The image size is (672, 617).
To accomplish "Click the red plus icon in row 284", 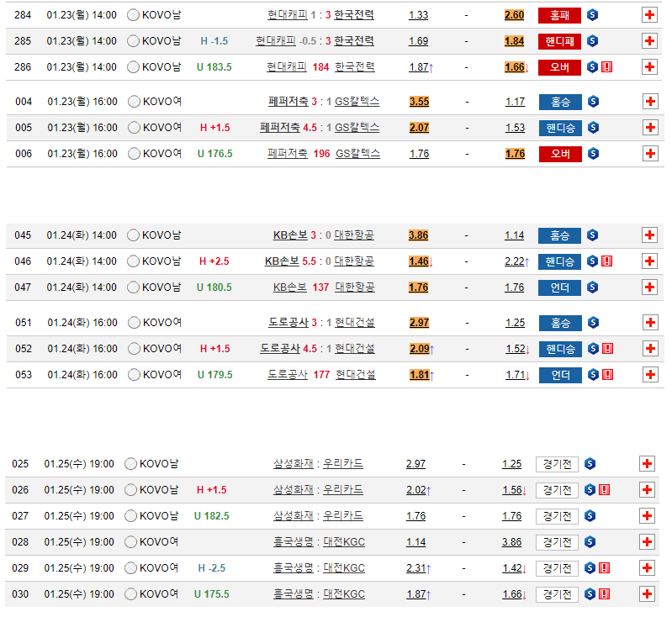I will click(x=648, y=15).
